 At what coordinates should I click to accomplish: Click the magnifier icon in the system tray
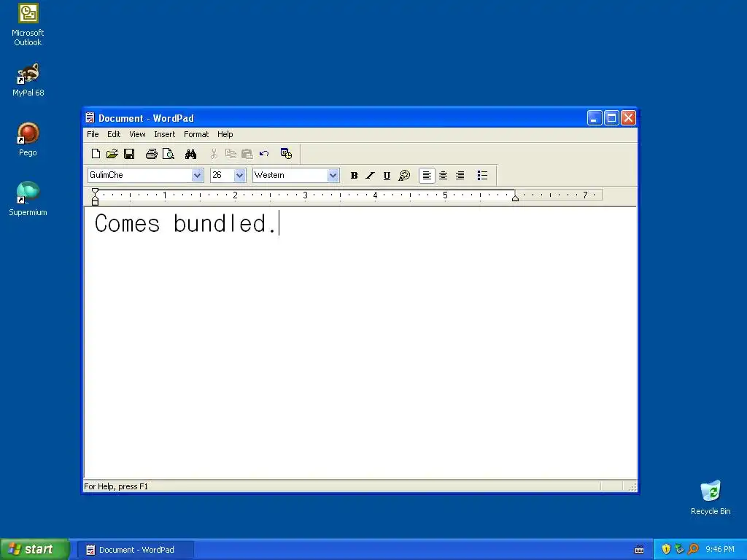pos(693,549)
